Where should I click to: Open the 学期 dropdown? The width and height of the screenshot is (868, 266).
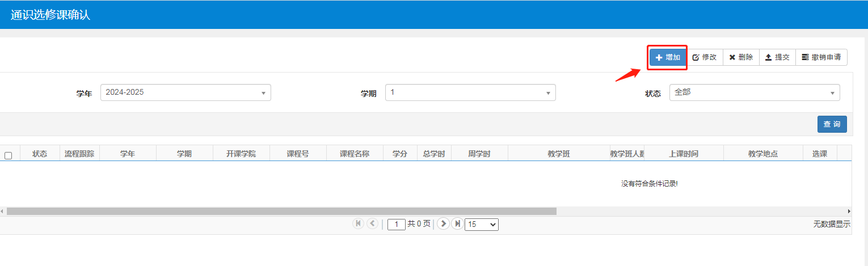point(470,92)
